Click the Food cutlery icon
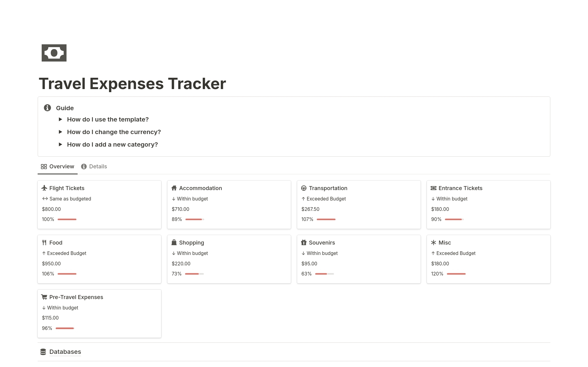 click(x=44, y=242)
